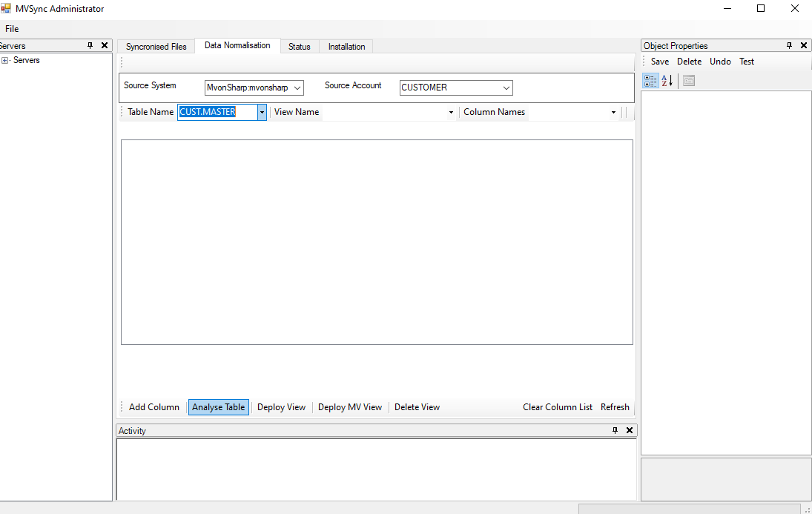Screen dimensions: 812x514
Task: Close the Servers panel
Action: click(105, 45)
